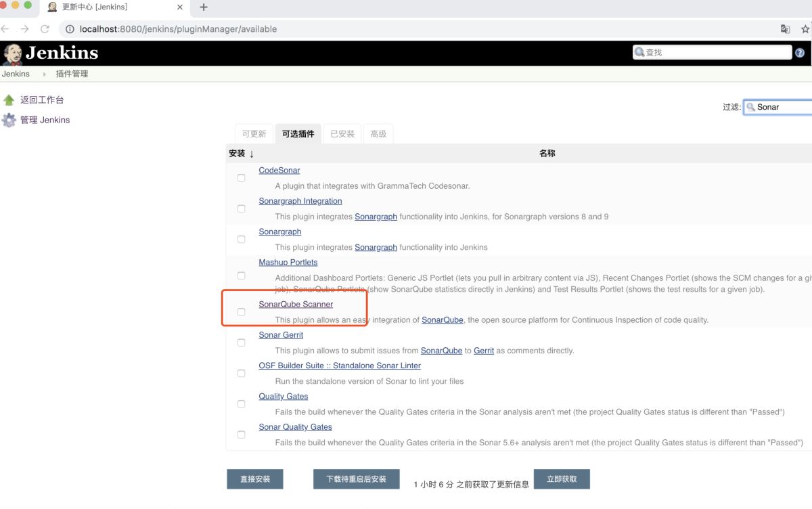This screenshot has width=812, height=509.
Task: Click the Manage Jenkins gear icon
Action: coord(9,120)
